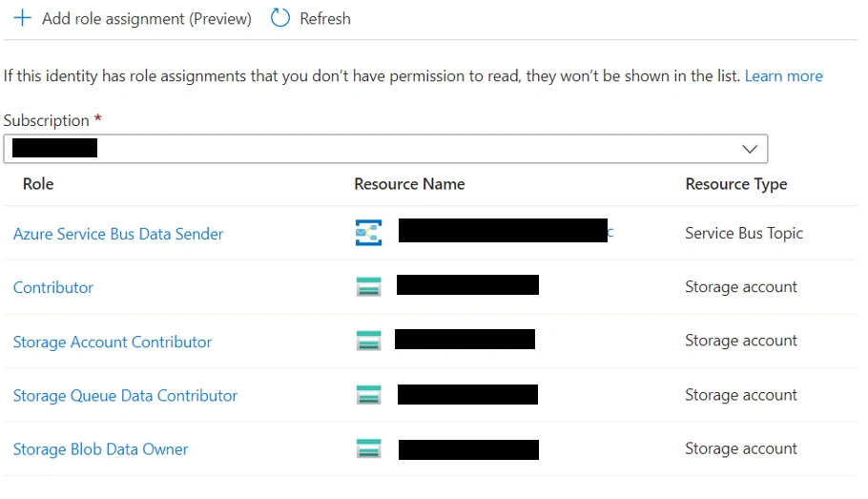The height and width of the screenshot is (499, 868).
Task: Open the Contributor role link
Action: click(x=53, y=287)
